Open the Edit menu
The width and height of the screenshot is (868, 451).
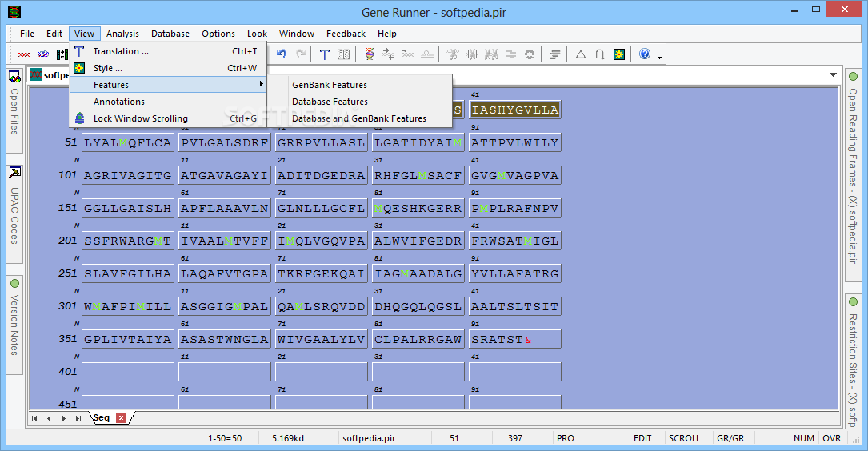tap(54, 34)
